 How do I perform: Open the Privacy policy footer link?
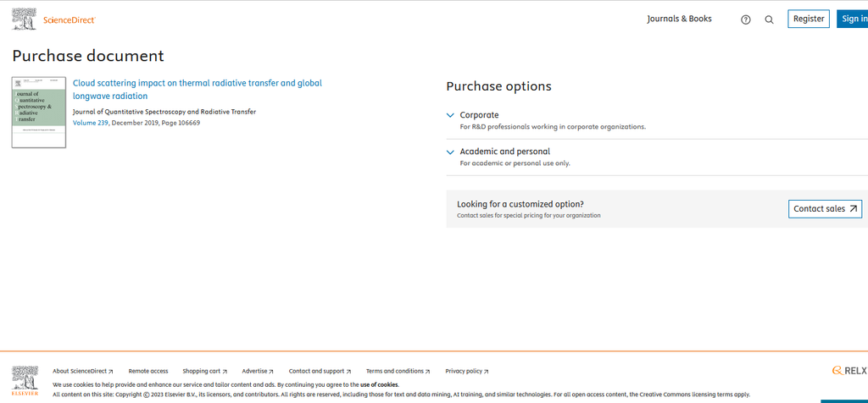tap(466, 371)
